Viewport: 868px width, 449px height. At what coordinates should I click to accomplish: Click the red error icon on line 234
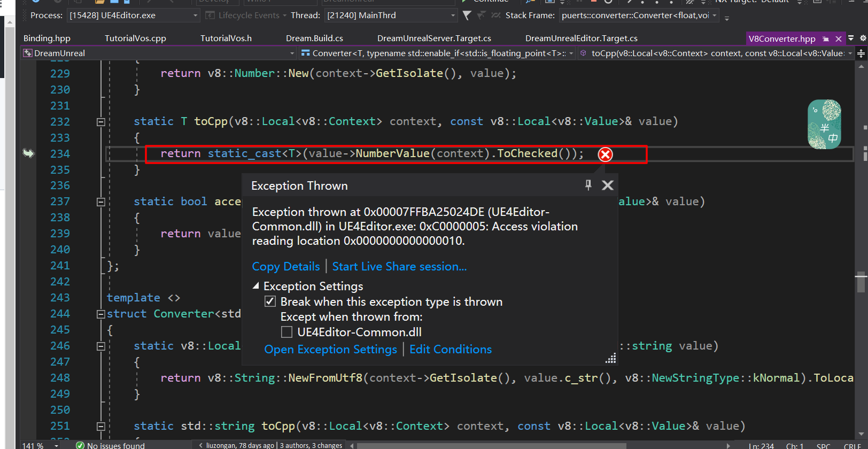click(x=605, y=154)
